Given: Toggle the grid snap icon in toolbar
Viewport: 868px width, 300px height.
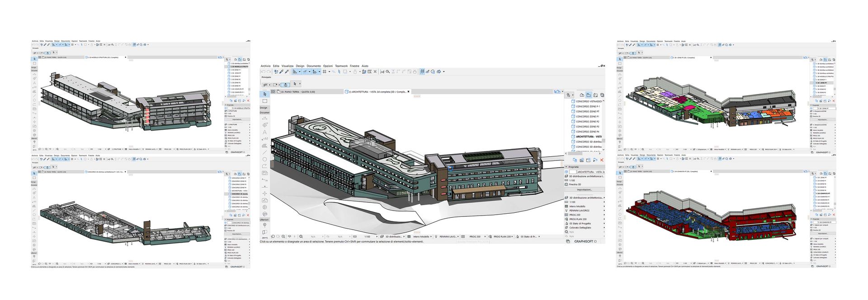Looking at the screenshot, I should click(x=324, y=71).
